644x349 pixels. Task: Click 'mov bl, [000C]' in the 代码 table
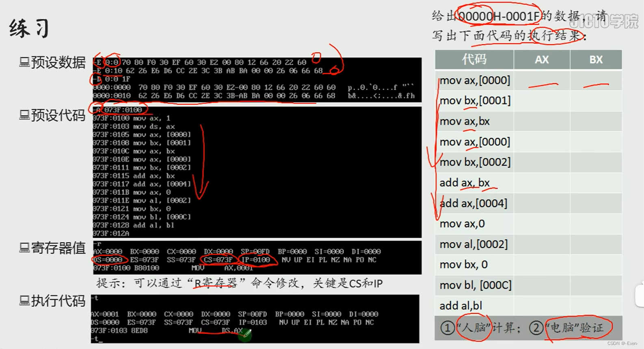pyautogui.click(x=475, y=285)
